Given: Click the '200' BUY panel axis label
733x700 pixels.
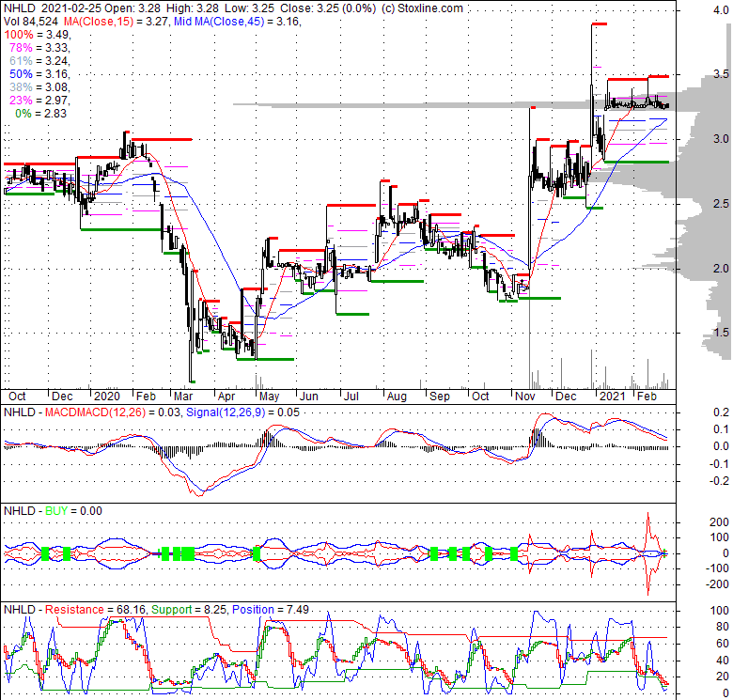Looking at the screenshot, I should point(720,522).
